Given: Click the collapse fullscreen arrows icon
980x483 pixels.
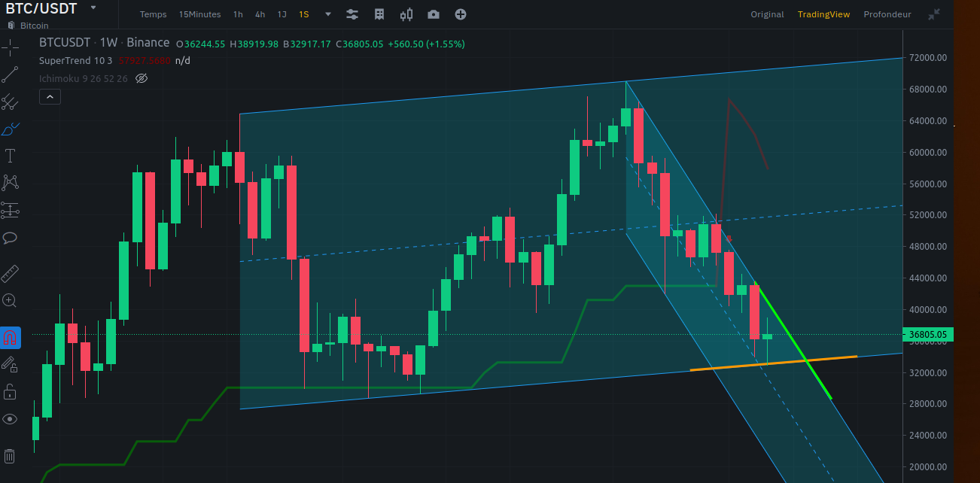Looking at the screenshot, I should (934, 14).
